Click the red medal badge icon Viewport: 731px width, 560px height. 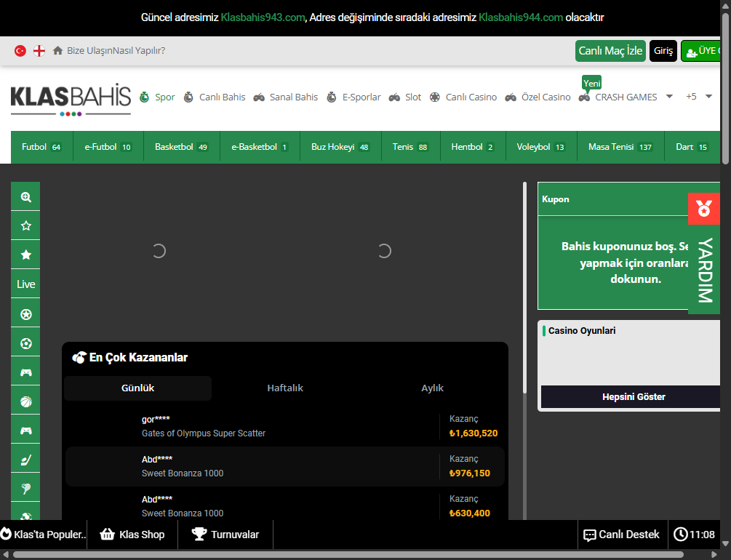[703, 209]
